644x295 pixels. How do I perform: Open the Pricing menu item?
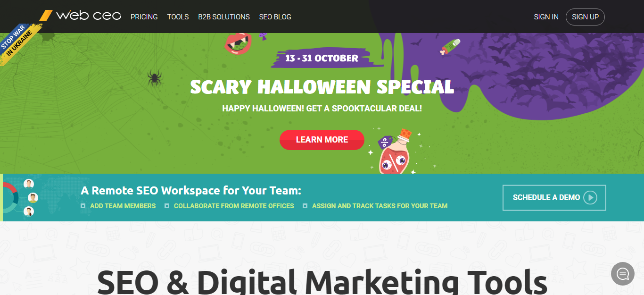point(144,17)
